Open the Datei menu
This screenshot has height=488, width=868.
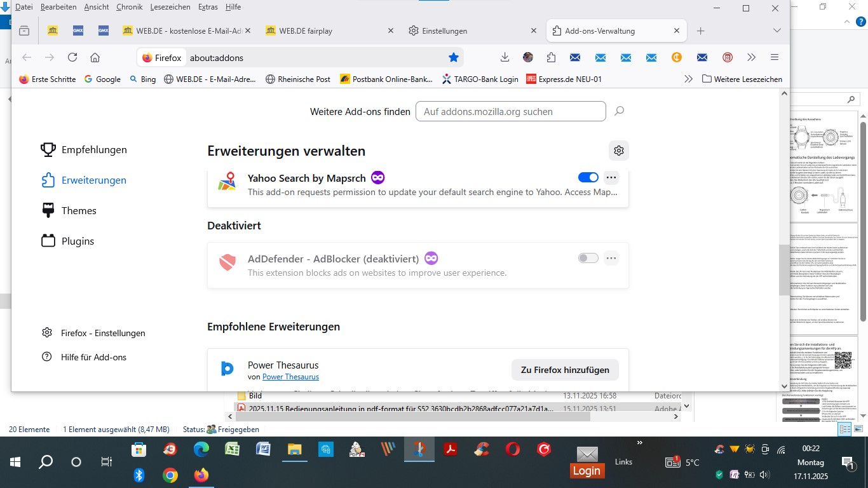tap(24, 7)
